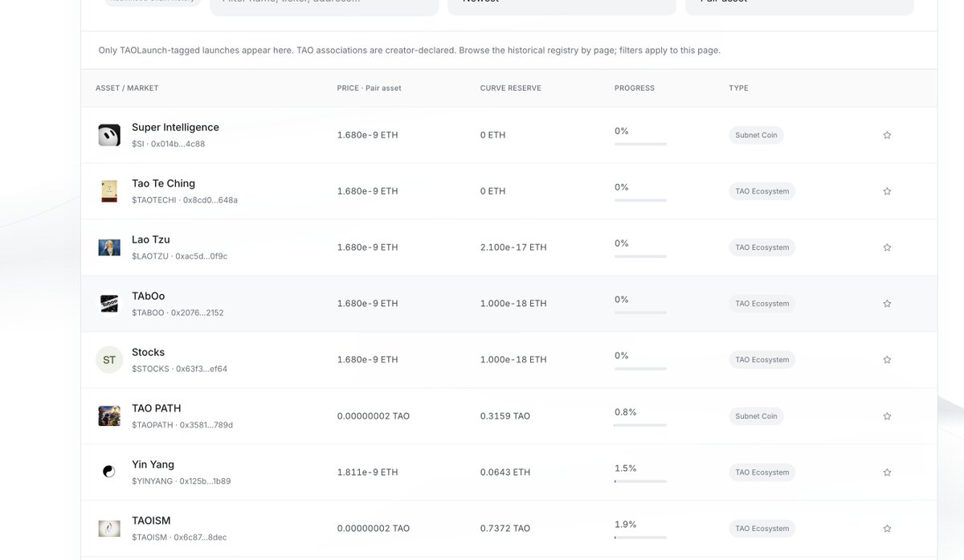Open TAO PATH market details
The image size is (964, 560).
pyautogui.click(x=157, y=408)
